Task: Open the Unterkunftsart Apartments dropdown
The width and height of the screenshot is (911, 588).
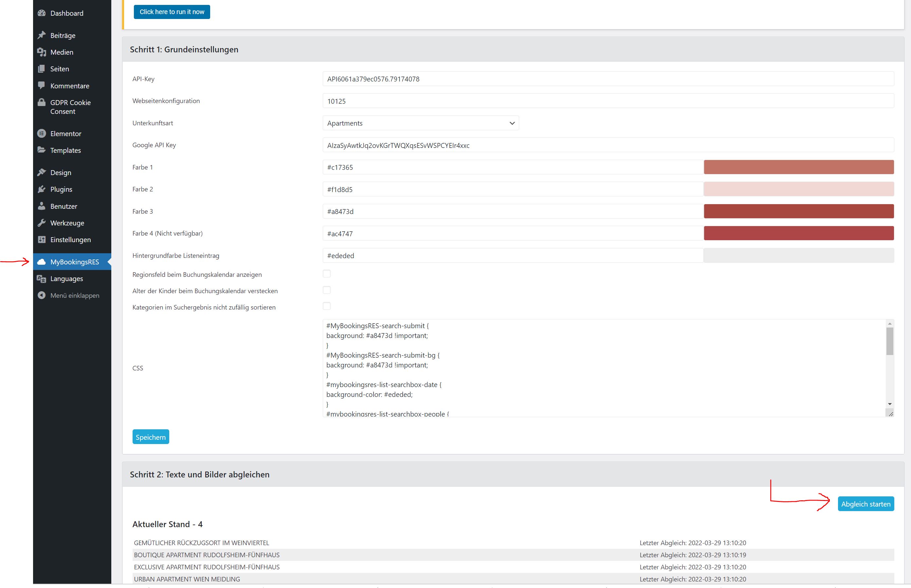Action: 421,123
